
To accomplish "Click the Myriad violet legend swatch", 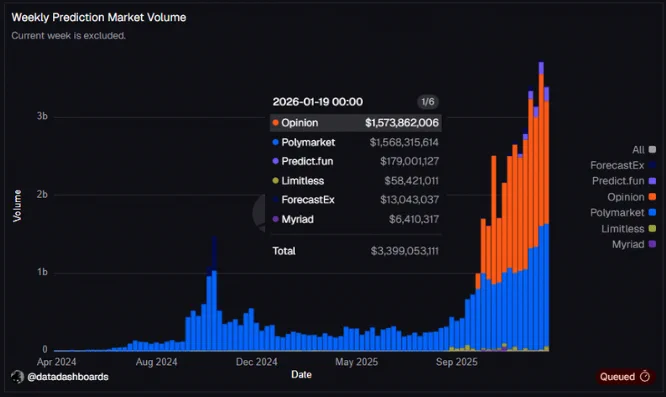I will click(x=652, y=245).
